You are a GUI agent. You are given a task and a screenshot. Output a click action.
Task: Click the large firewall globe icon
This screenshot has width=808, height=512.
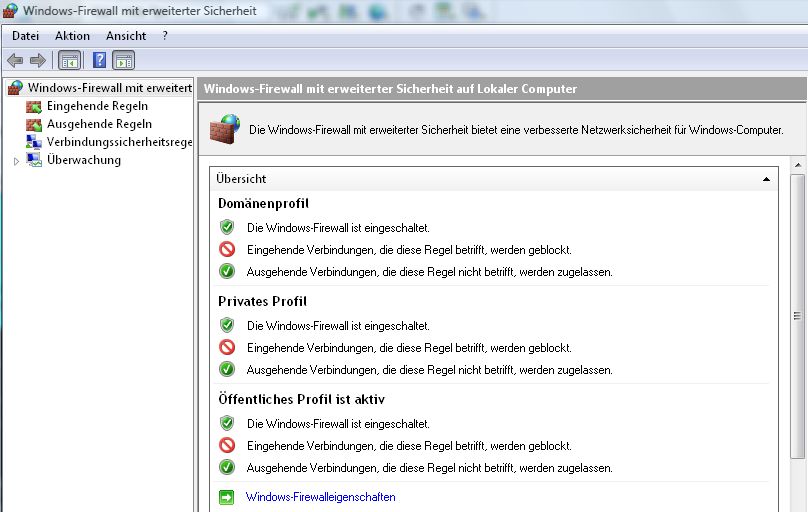225,129
